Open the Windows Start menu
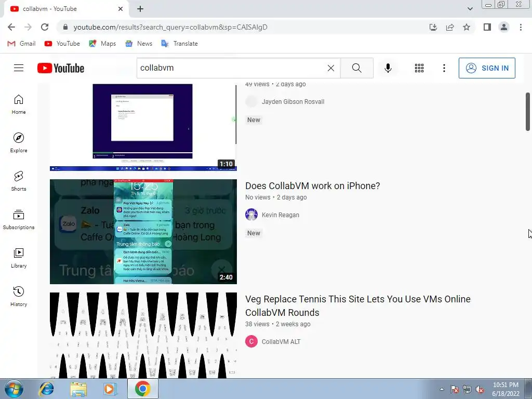The width and height of the screenshot is (532, 399). click(x=14, y=389)
